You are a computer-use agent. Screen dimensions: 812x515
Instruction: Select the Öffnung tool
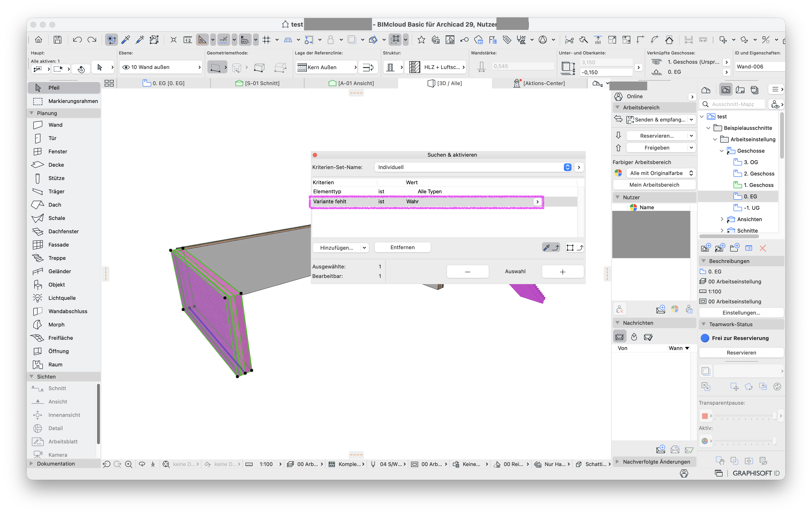click(x=64, y=351)
